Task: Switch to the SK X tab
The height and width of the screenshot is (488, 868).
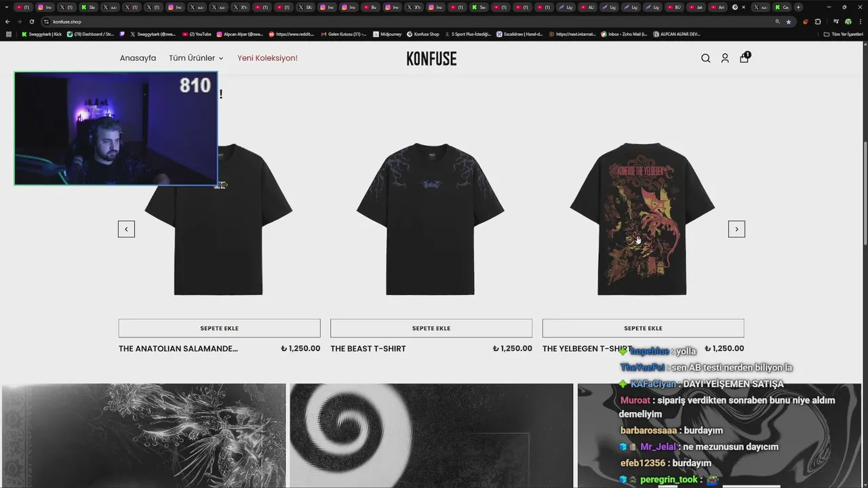Action: click(x=304, y=7)
